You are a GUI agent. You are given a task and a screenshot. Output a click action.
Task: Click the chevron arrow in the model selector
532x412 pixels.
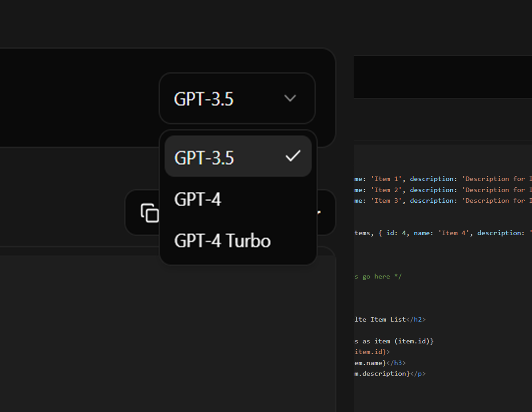290,98
